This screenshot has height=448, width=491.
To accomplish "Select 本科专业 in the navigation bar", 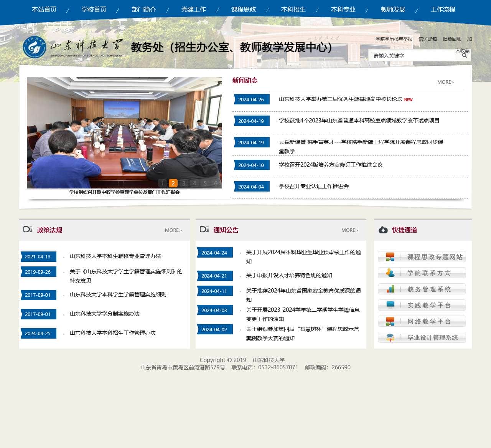I will [343, 10].
